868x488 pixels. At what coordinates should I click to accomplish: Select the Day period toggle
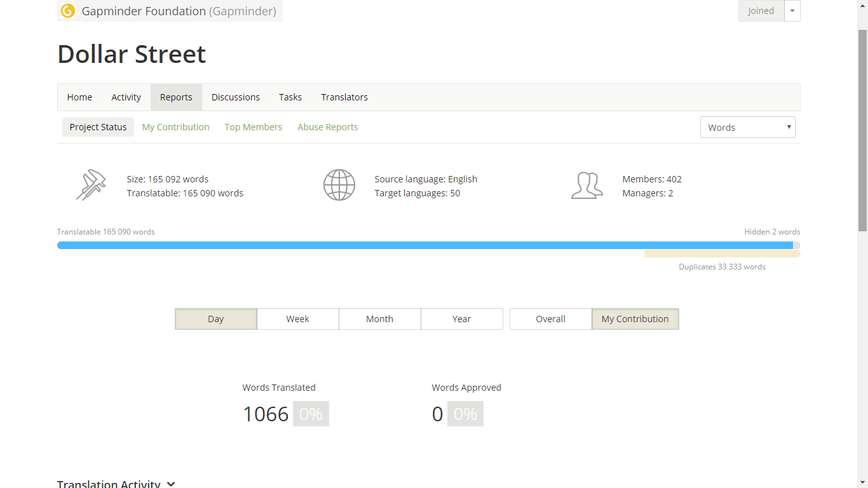click(216, 319)
